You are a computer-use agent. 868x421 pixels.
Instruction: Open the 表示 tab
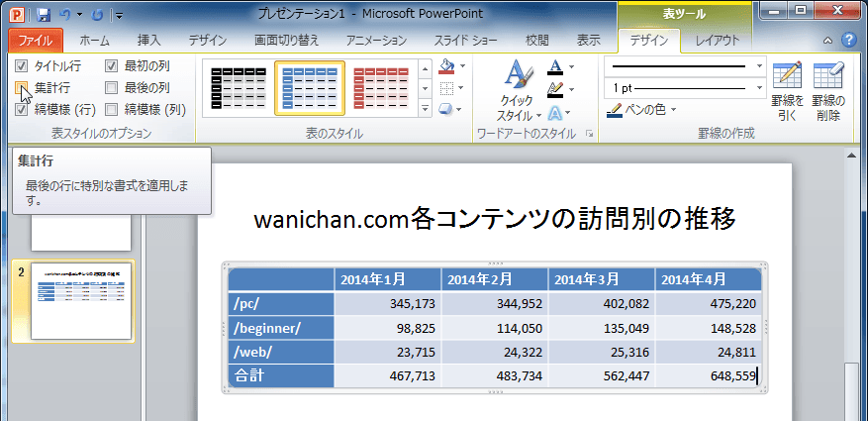pos(589,41)
